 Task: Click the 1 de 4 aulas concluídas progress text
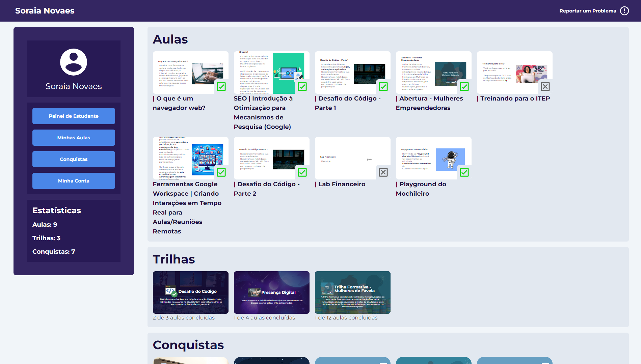click(264, 317)
